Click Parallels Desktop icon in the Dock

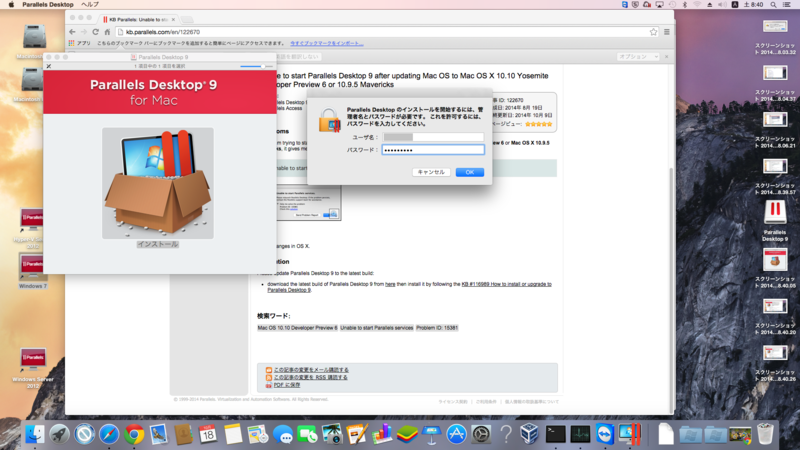[x=630, y=434]
